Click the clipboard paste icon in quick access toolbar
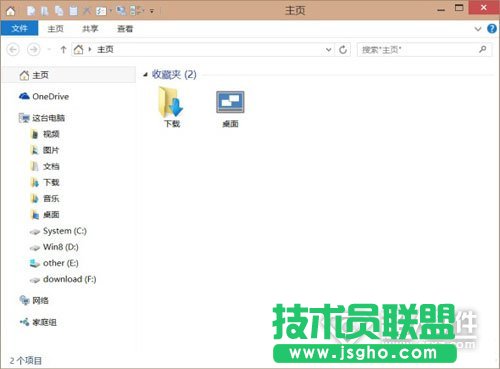 [x=74, y=11]
